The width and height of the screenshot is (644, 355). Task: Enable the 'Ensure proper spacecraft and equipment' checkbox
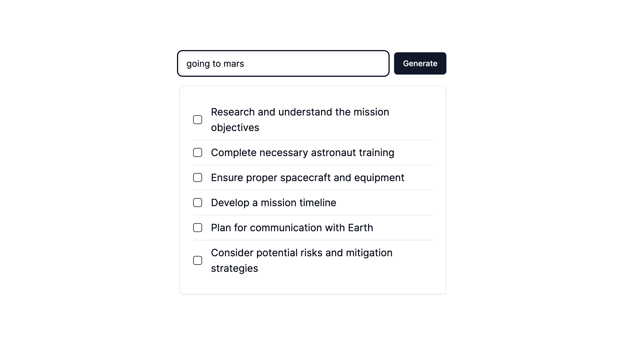[x=198, y=177]
